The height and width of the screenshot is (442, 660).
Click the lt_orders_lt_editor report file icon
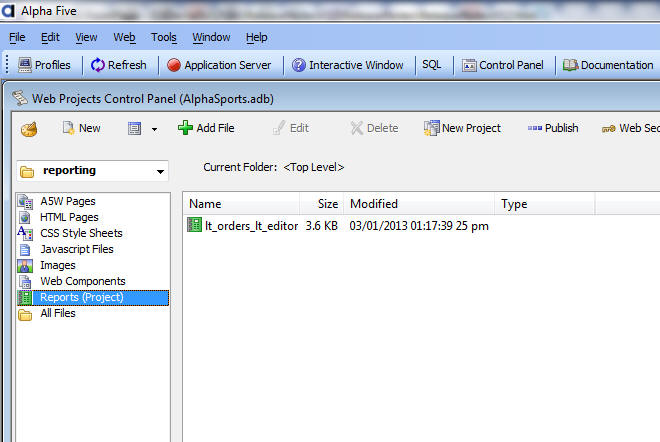click(194, 225)
